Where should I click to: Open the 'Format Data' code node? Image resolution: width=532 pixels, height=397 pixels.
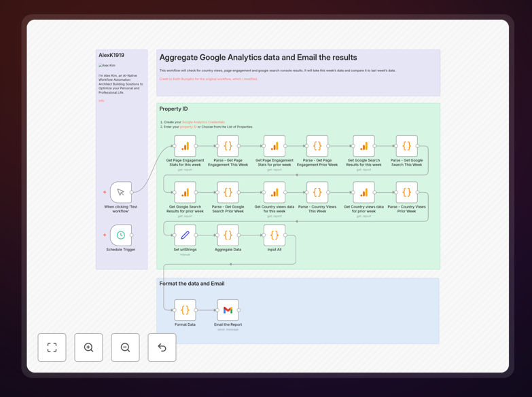coord(185,310)
